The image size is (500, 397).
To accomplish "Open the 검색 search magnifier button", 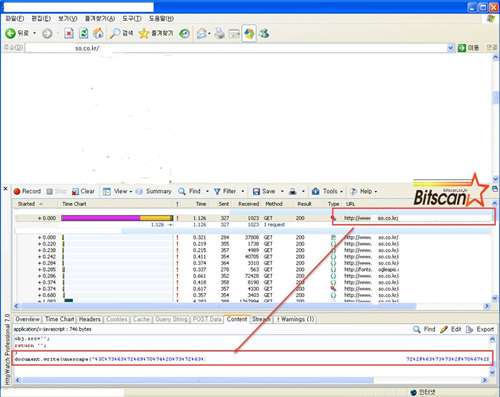I will [122, 33].
